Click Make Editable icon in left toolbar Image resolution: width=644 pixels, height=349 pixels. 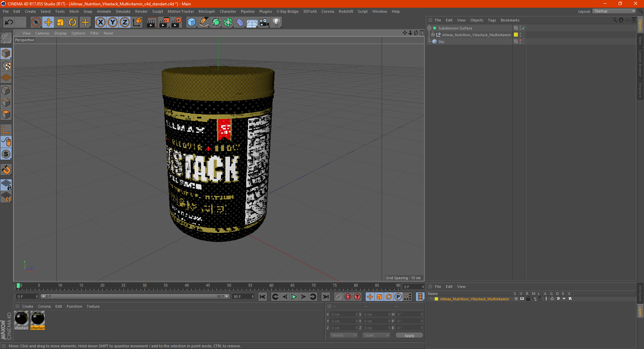coord(6,38)
